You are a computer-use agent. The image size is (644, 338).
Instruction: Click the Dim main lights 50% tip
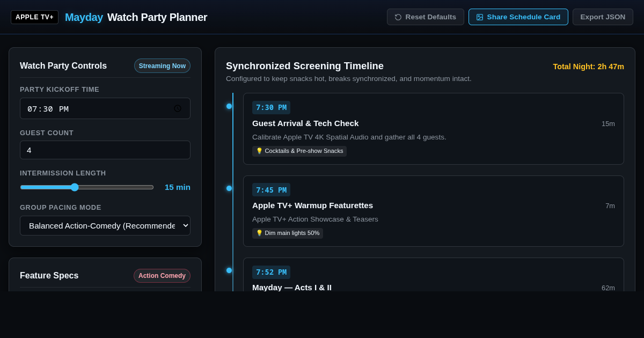(x=288, y=233)
